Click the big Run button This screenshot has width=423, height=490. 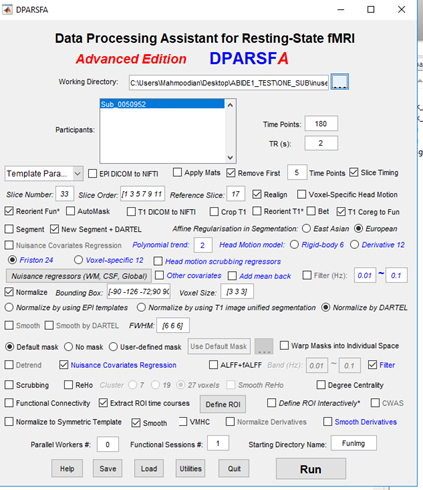[311, 469]
